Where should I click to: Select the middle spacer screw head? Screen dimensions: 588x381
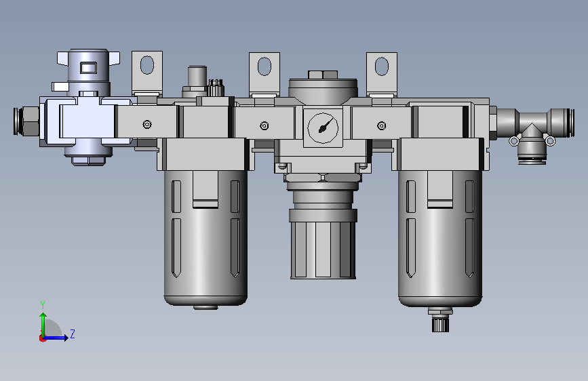(x=264, y=125)
